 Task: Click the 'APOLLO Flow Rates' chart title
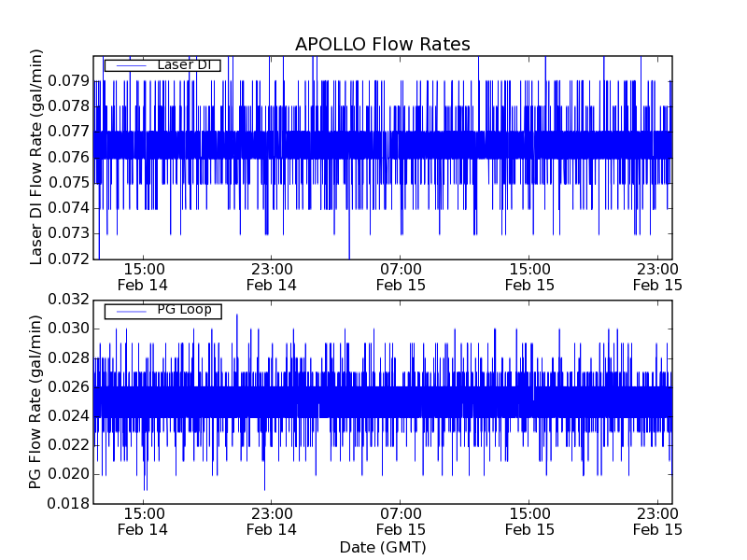tap(383, 44)
